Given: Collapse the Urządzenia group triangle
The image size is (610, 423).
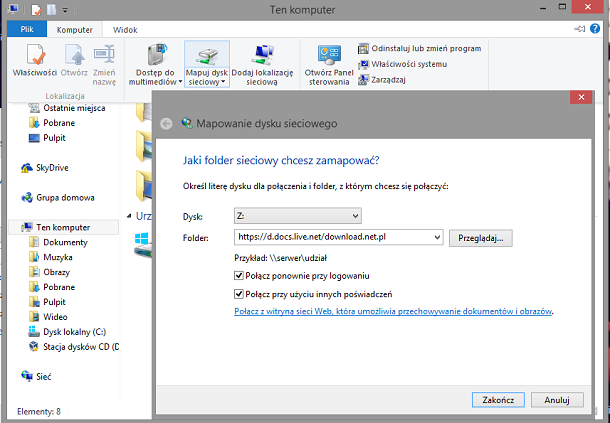Looking at the screenshot, I should [129, 216].
